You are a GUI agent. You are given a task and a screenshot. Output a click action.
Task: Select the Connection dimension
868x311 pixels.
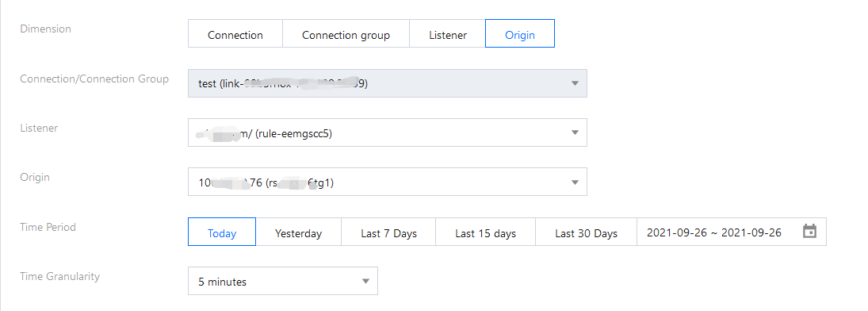pyautogui.click(x=235, y=34)
